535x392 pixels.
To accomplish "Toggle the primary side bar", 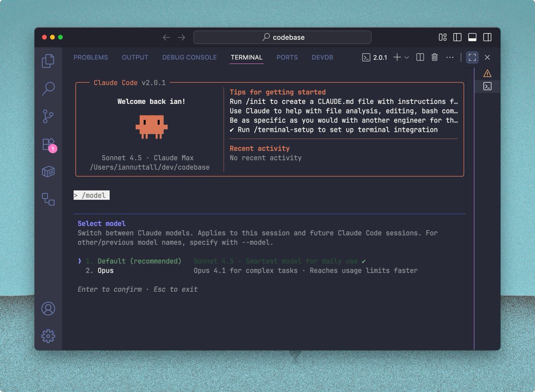I will click(x=457, y=37).
